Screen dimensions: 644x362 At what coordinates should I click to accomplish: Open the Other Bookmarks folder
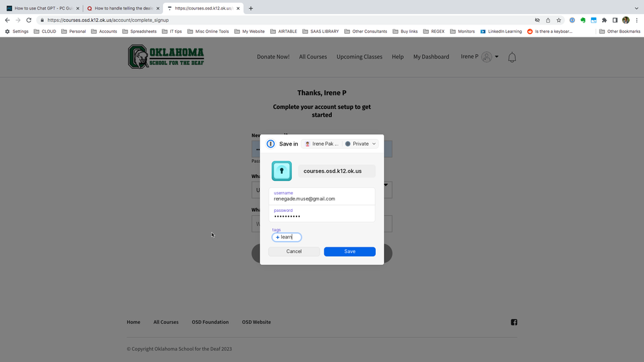click(x=620, y=31)
